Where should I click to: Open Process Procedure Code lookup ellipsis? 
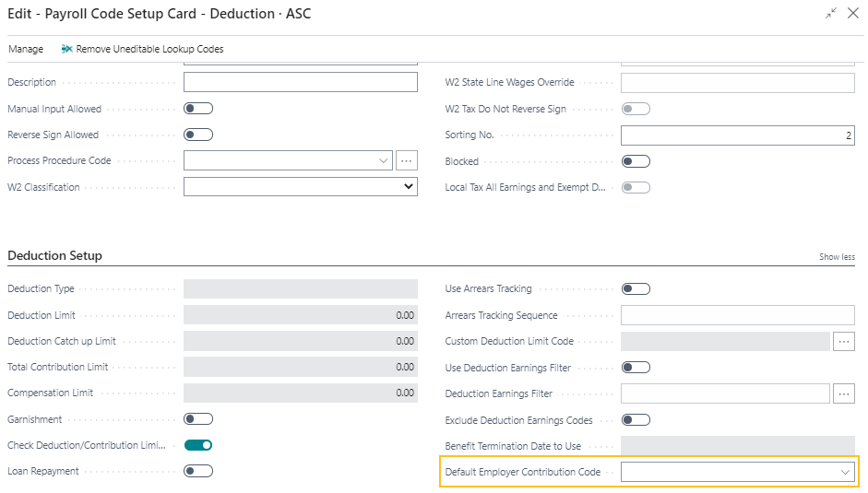pyautogui.click(x=407, y=160)
